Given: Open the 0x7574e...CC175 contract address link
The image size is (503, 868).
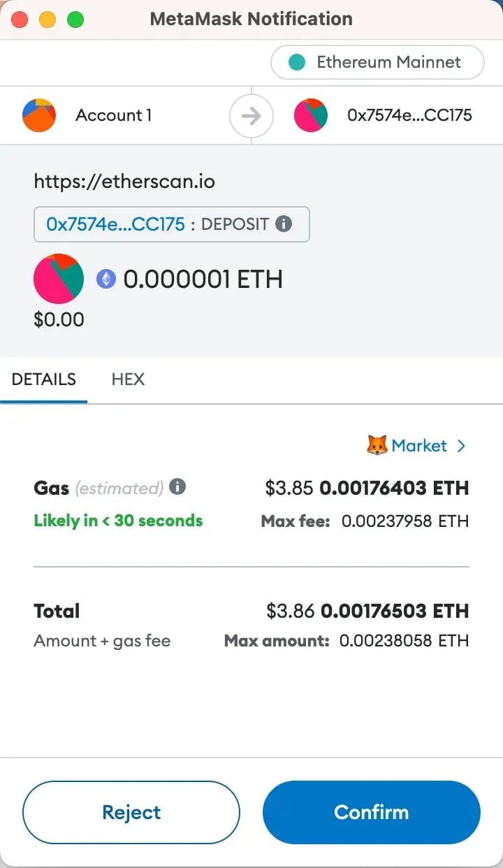Looking at the screenshot, I should click(x=115, y=224).
